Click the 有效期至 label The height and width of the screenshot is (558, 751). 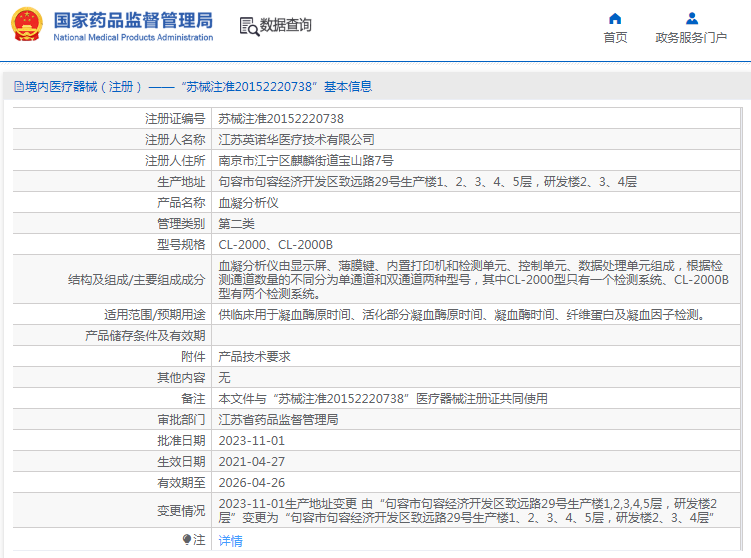pos(181,483)
